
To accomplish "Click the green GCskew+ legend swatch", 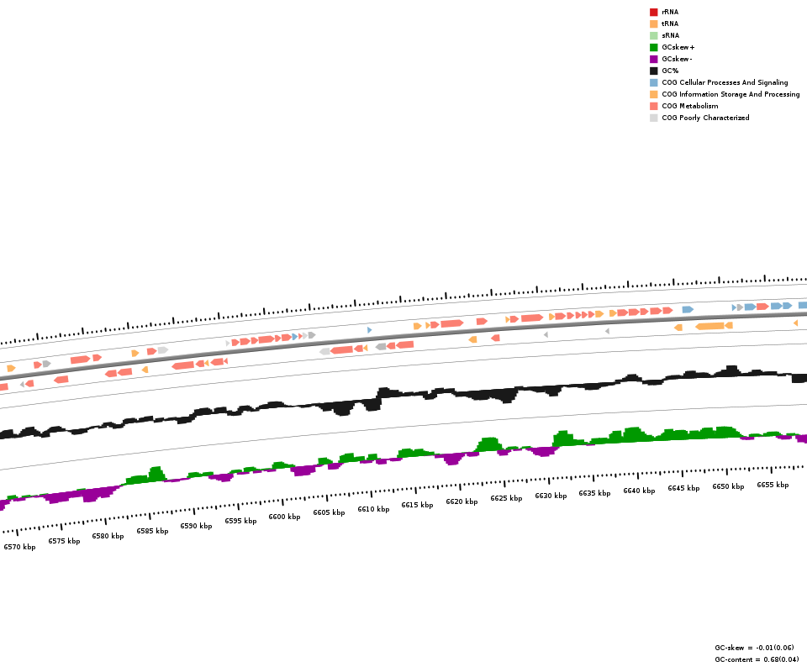I will point(653,47).
